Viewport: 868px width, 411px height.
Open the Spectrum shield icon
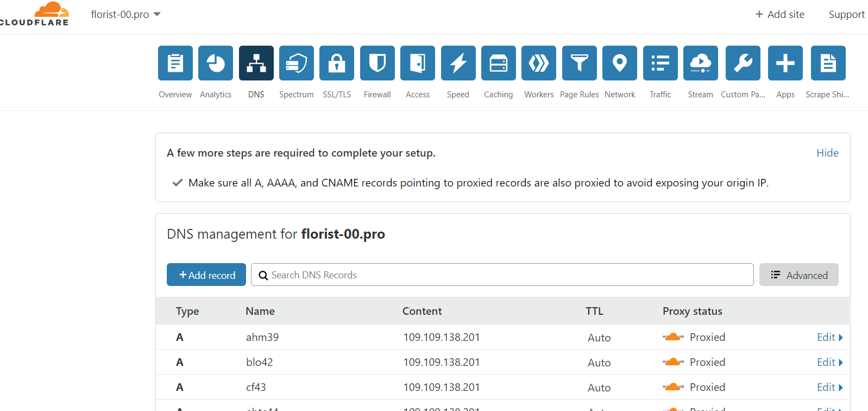(x=297, y=63)
